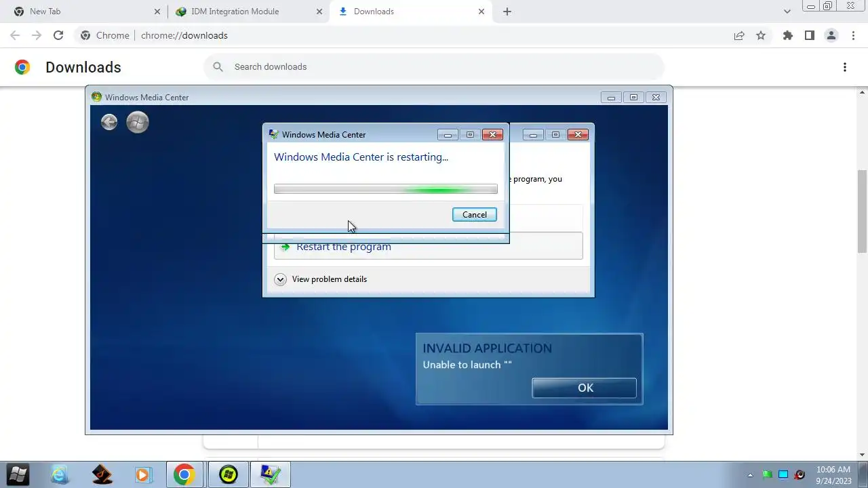Open the Extensions puzzle icon

[x=787, y=35]
